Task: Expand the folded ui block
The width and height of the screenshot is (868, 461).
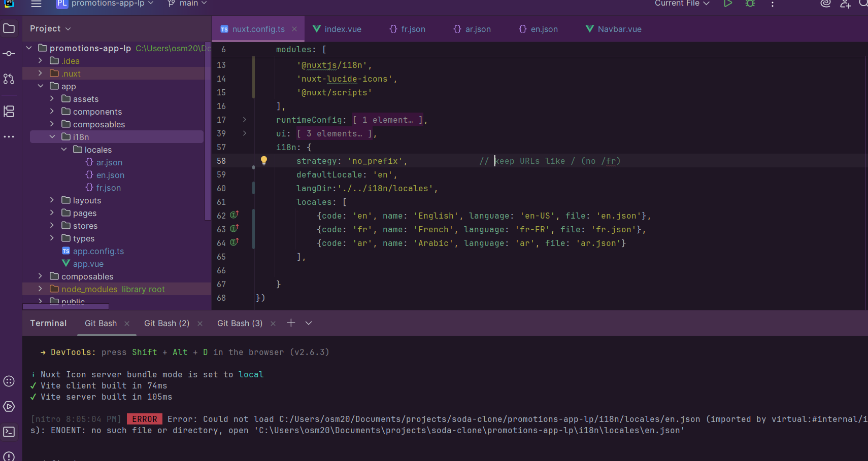Action: point(245,133)
